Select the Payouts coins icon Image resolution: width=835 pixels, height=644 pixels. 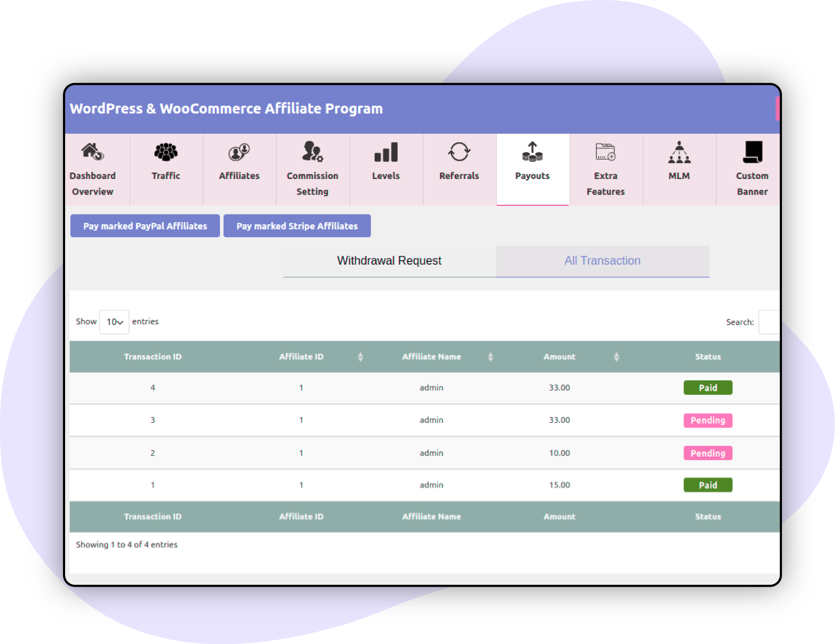pyautogui.click(x=532, y=152)
